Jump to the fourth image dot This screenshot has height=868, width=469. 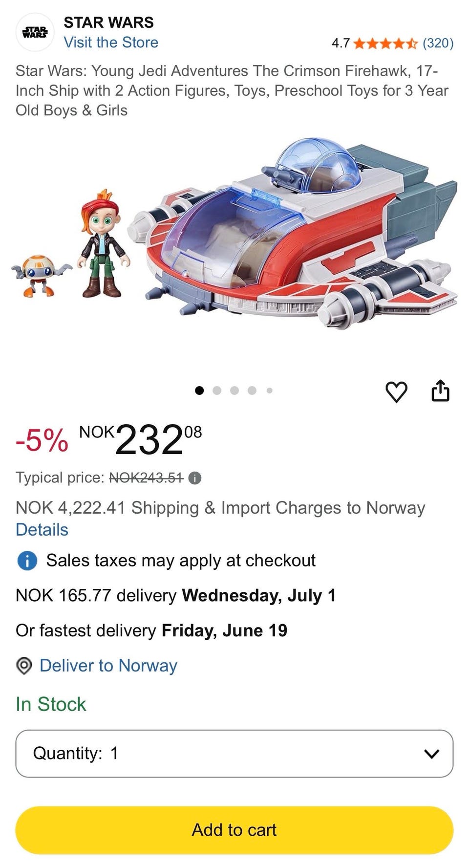(x=252, y=391)
